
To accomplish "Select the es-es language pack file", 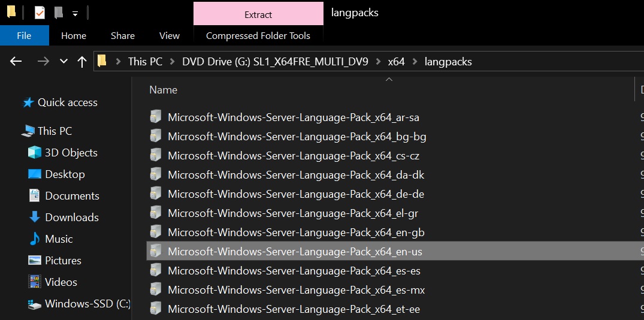I will click(x=294, y=271).
